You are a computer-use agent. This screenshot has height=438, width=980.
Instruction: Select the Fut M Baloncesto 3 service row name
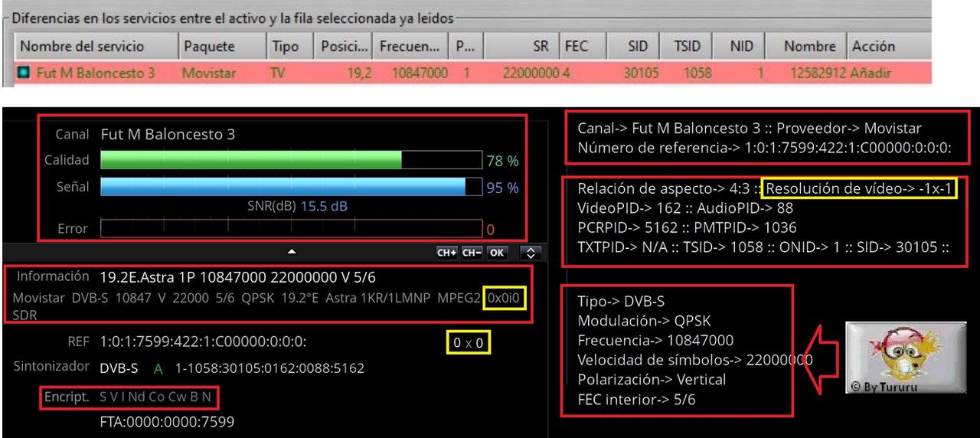pos(95,74)
